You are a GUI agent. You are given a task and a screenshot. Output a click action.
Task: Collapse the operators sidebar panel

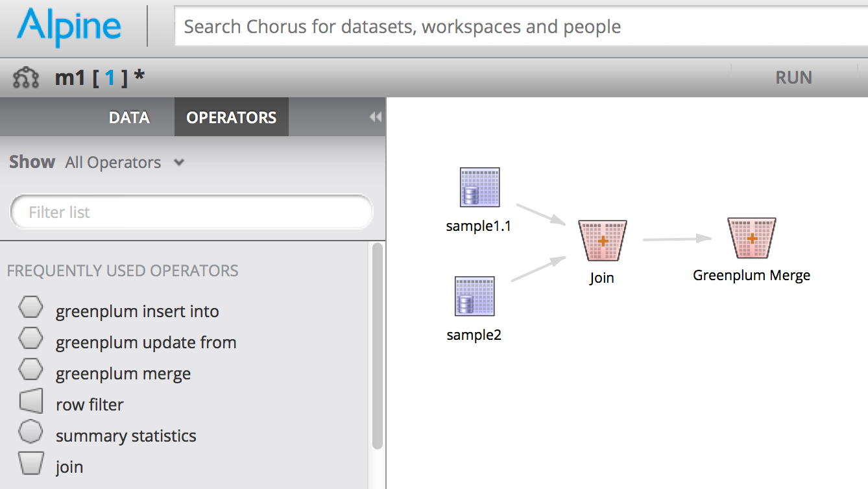point(375,117)
